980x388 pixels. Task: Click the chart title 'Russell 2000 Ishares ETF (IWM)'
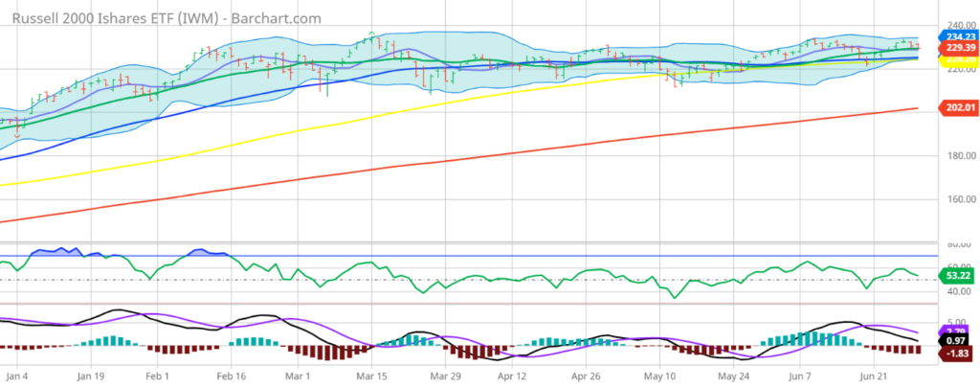pos(116,18)
